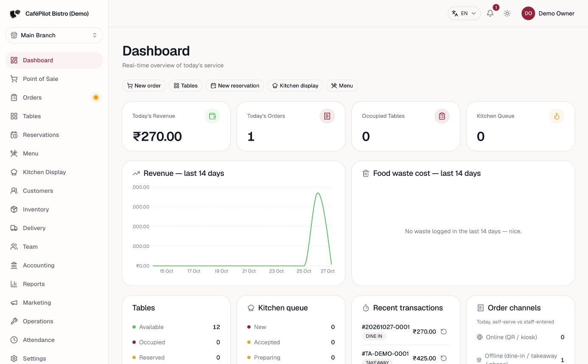Click the Kitchen queue chef hat icon
588x364 pixels.
pos(251,308)
